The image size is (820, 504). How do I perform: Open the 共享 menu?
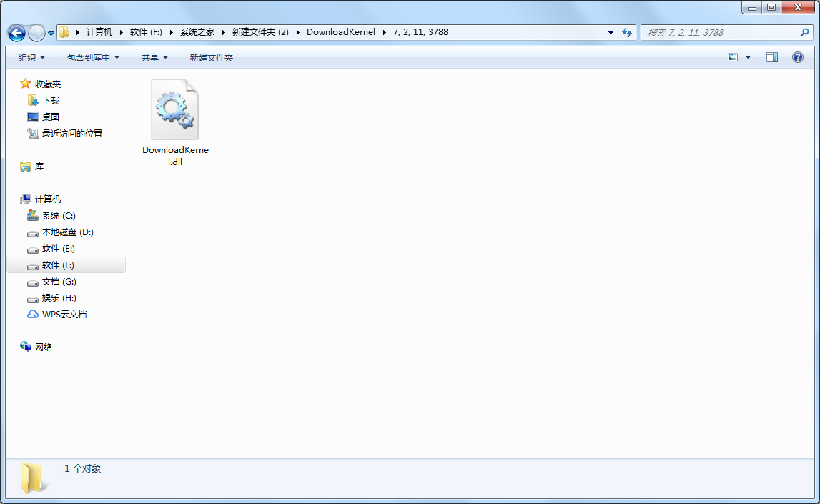point(154,57)
